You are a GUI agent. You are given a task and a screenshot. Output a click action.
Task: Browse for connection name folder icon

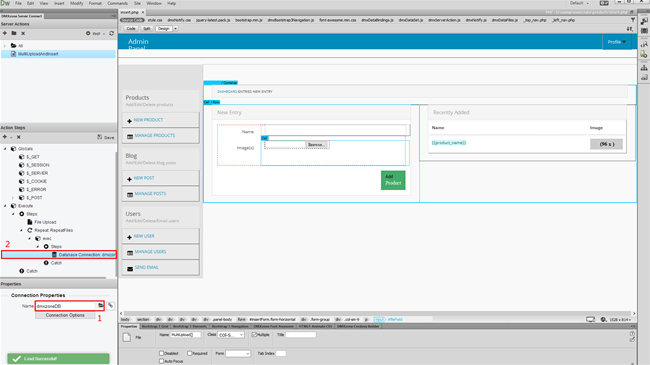[101, 306]
